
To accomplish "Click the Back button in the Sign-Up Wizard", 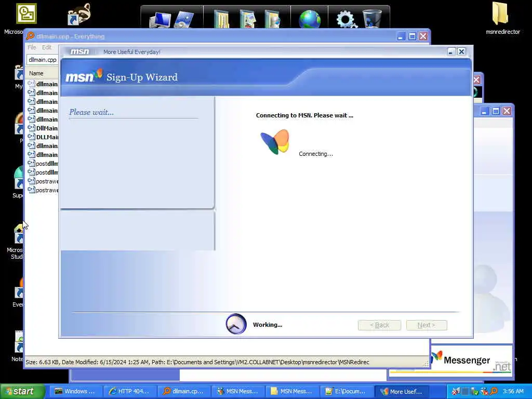I will click(x=379, y=325).
